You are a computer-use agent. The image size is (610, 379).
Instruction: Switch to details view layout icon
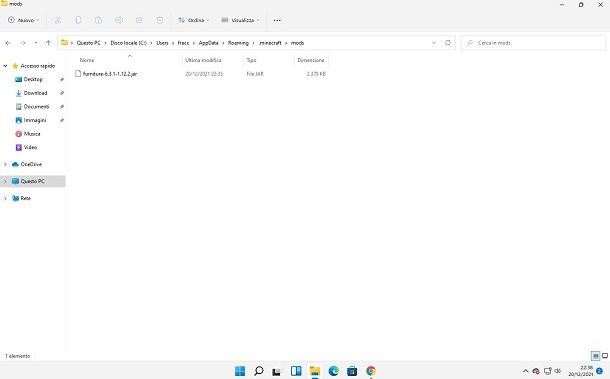tap(595, 356)
